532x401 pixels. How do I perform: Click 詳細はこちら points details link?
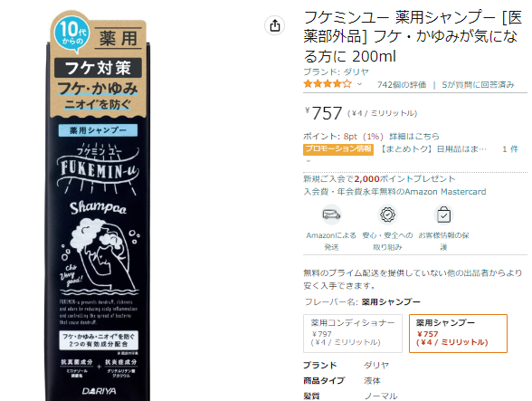click(x=414, y=136)
